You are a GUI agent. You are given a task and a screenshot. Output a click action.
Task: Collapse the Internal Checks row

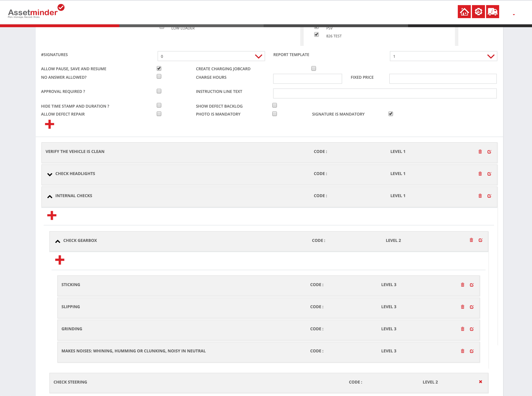tap(50, 196)
